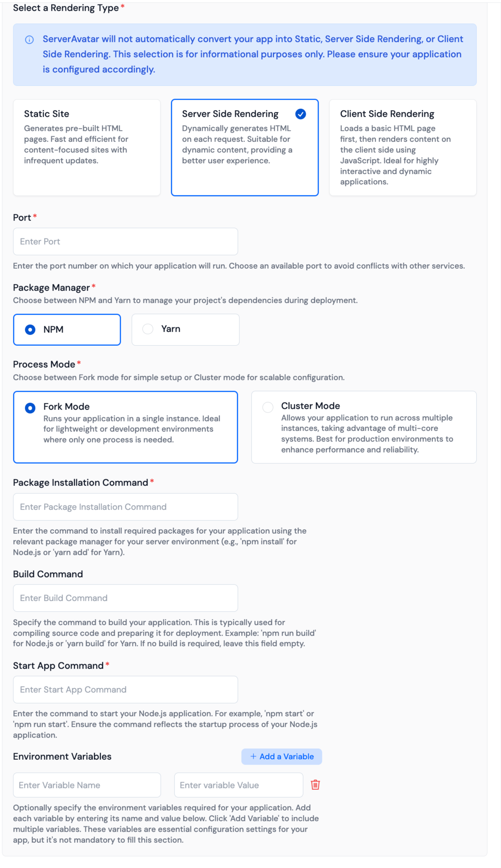The height and width of the screenshot is (868, 501).
Task: Click the Cluster Mode option card
Action: [364, 427]
